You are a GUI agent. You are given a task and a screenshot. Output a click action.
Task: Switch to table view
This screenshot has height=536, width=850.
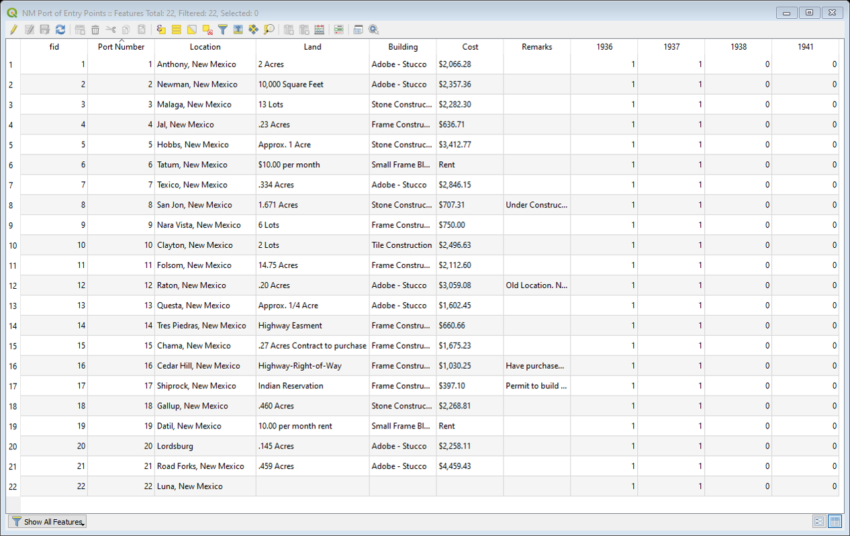pyautogui.click(x=834, y=522)
